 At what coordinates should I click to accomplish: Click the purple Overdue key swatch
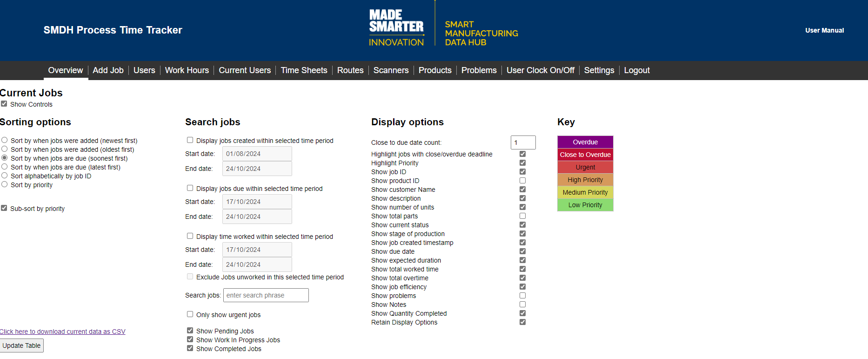coord(585,142)
